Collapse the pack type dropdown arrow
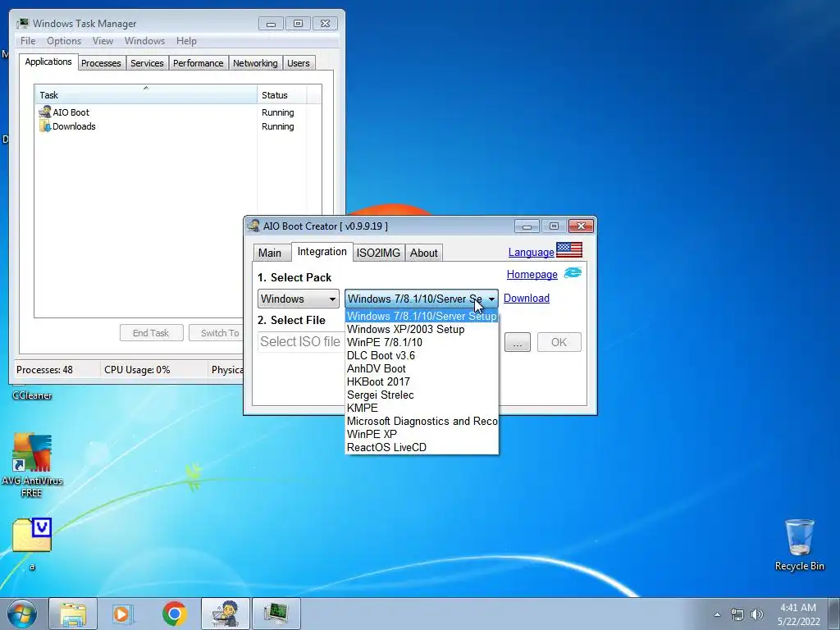 tap(491, 299)
